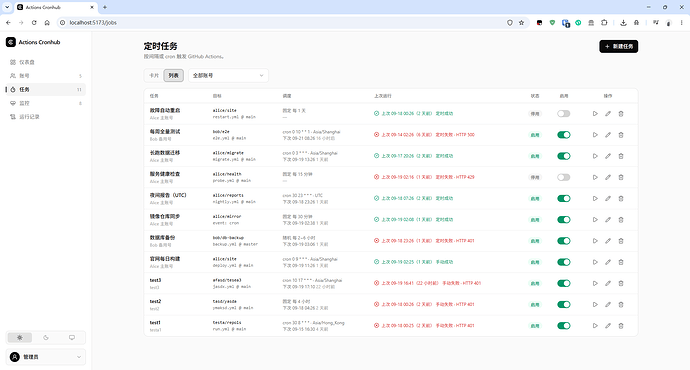Turn off the test2 job switch
Image resolution: width=690 pixels, height=370 pixels.
[x=564, y=304]
